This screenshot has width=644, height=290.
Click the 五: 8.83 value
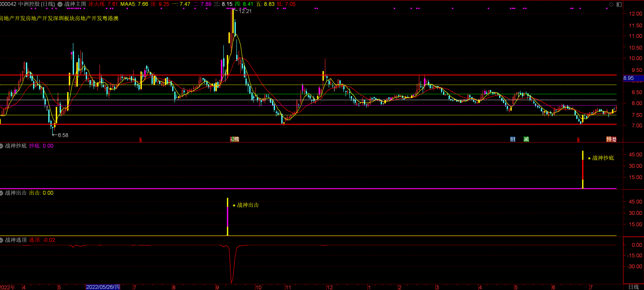(x=265, y=4)
